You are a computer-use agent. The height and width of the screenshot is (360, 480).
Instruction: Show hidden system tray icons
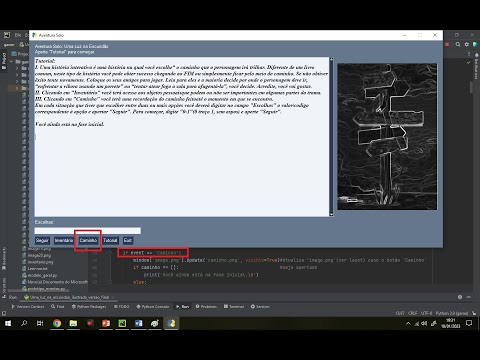[408, 323]
